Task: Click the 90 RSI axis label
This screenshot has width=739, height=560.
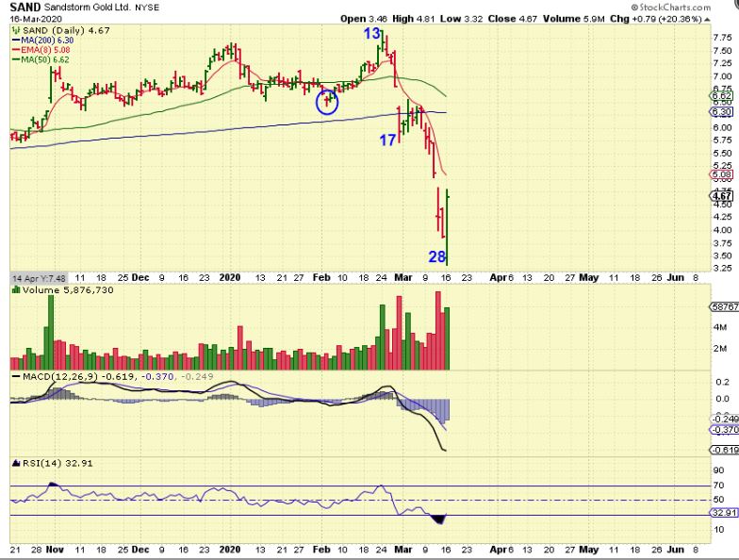Action: [718, 470]
